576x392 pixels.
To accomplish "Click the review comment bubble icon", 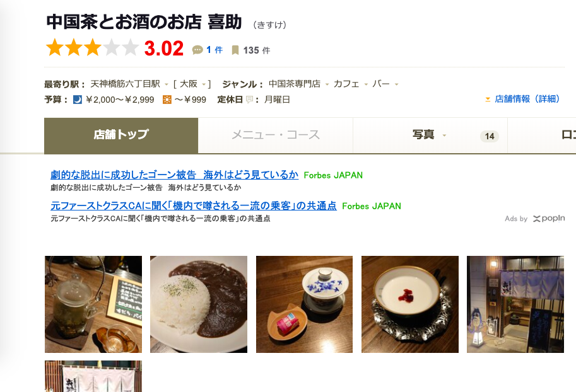I will (x=197, y=50).
